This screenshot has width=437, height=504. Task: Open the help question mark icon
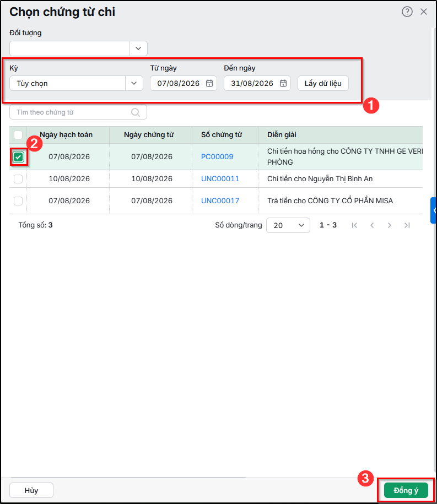(407, 12)
